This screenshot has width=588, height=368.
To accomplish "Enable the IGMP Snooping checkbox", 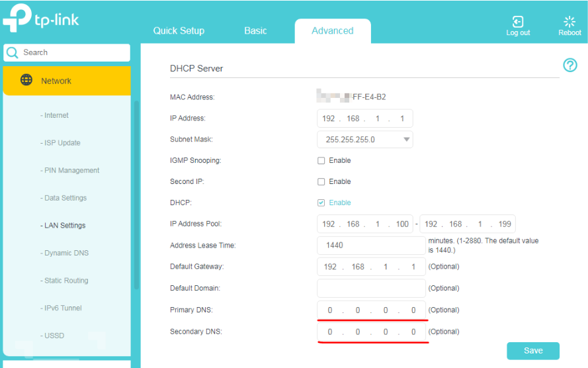I will (321, 161).
